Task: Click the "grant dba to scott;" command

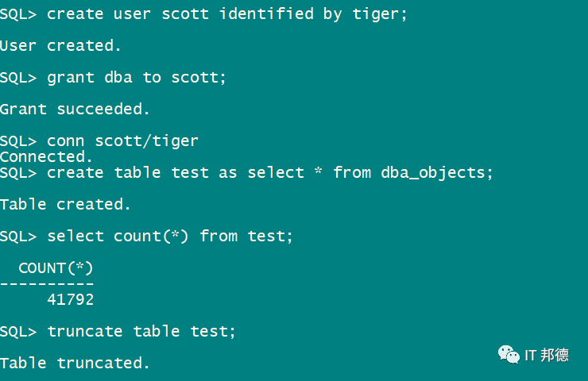Action: [x=137, y=78]
